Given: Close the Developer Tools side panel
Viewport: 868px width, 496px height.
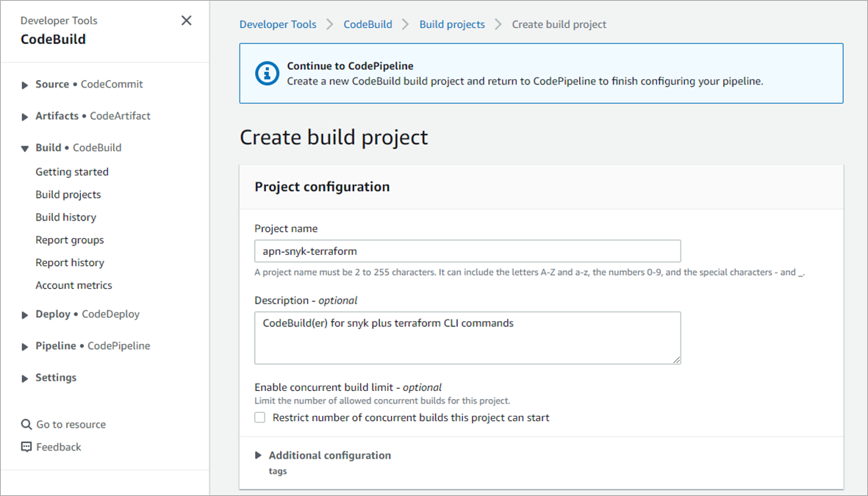Looking at the screenshot, I should 187,21.
